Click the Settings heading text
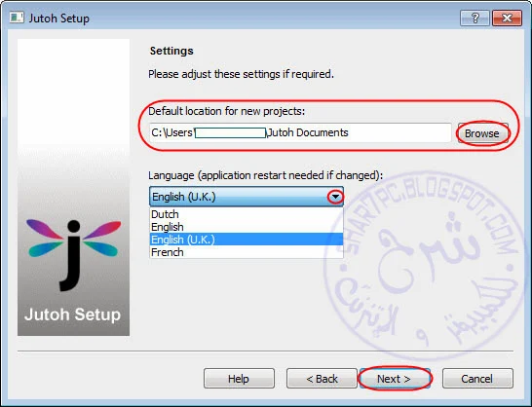532x407 pixels. click(171, 51)
